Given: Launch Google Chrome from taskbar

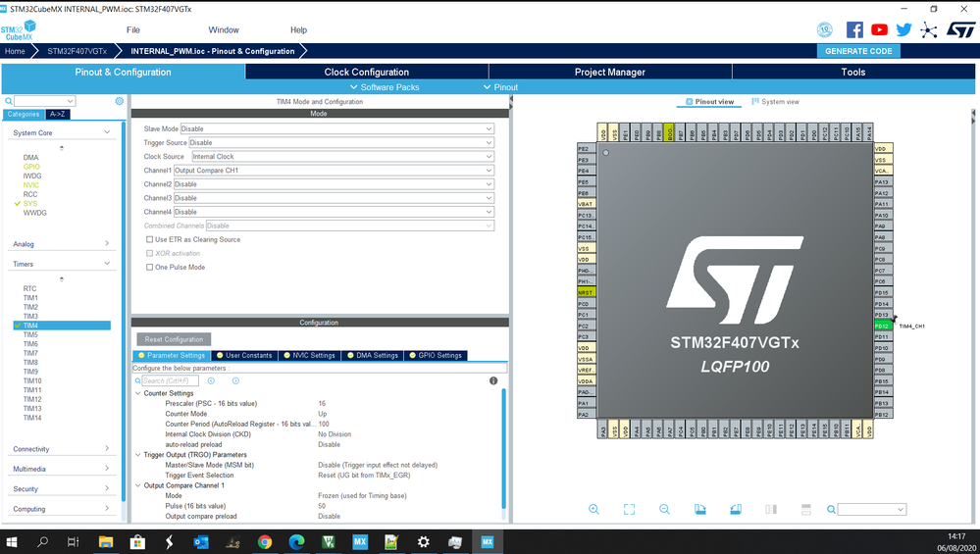Looking at the screenshot, I should [265, 541].
